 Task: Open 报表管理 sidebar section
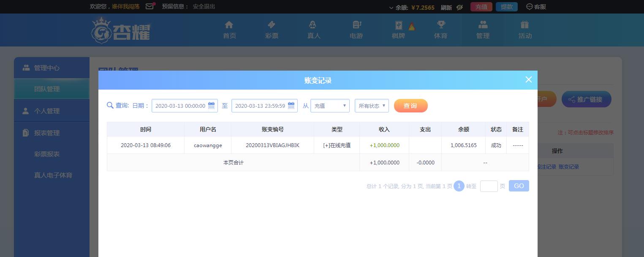click(47, 133)
